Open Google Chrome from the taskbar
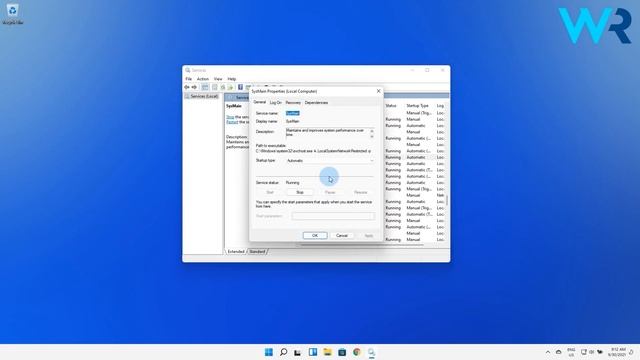The width and height of the screenshot is (640, 360). (x=357, y=352)
